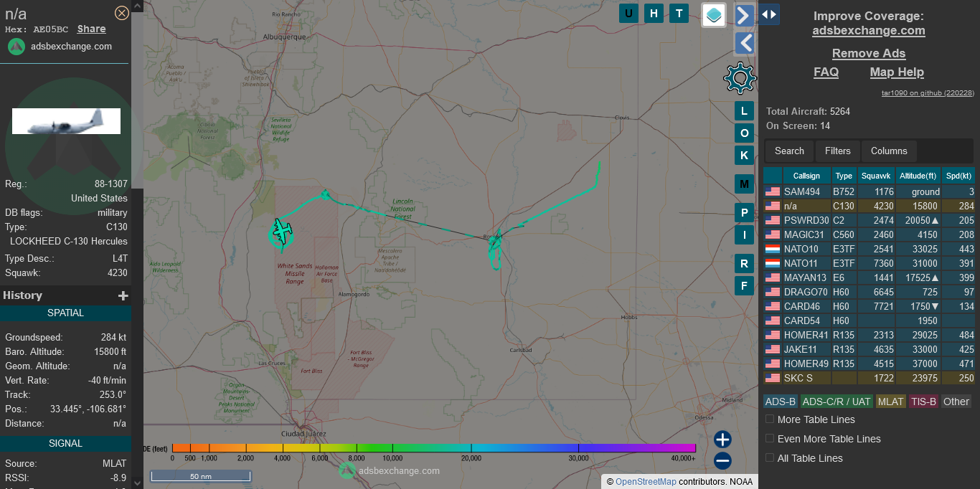Viewport: 980px width, 489px height.
Task: Click the TIS-B source legend label
Action: (923, 402)
